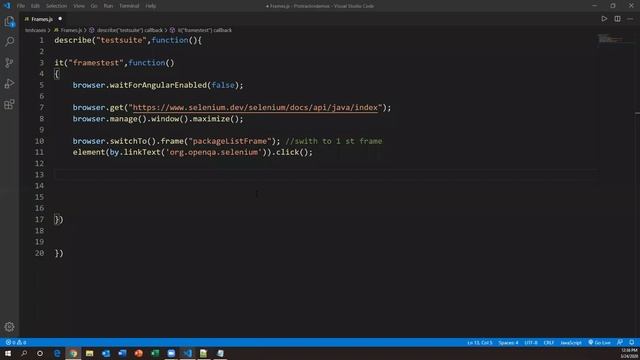Open Manage gear in activity bar

tap(9, 327)
